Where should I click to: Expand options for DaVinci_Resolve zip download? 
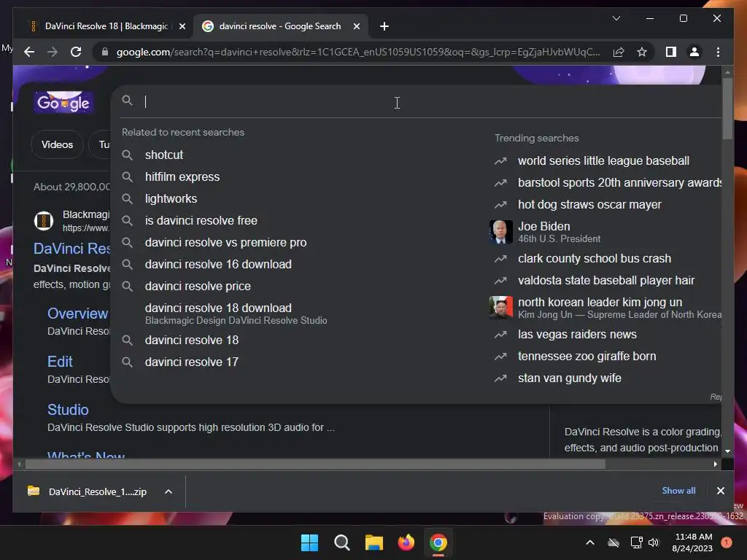(169, 491)
